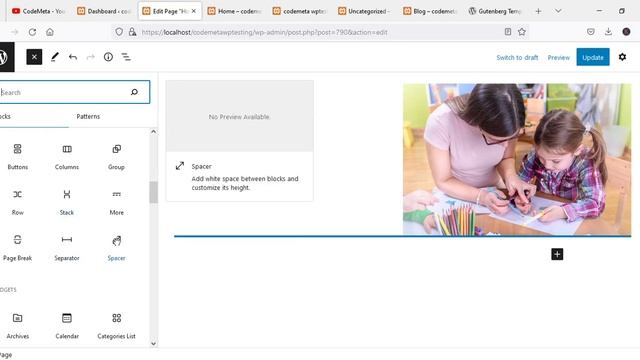Open the Dashboard browser tab

(x=104, y=11)
